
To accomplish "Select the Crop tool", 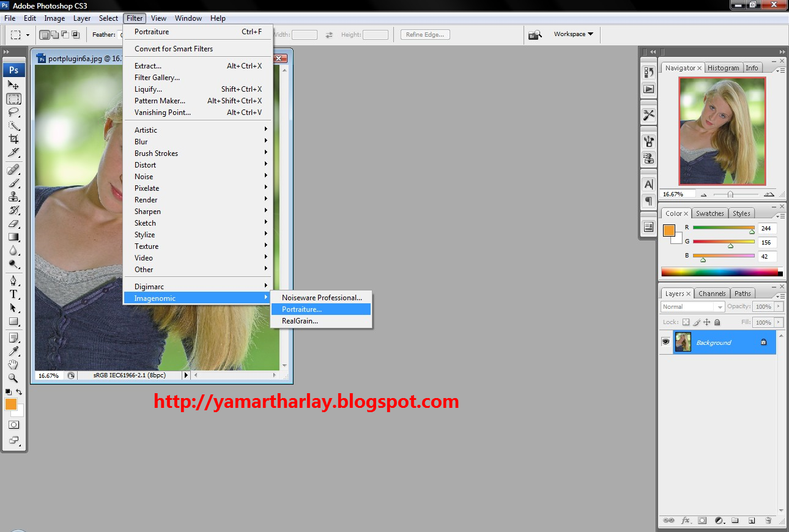I will (13, 139).
